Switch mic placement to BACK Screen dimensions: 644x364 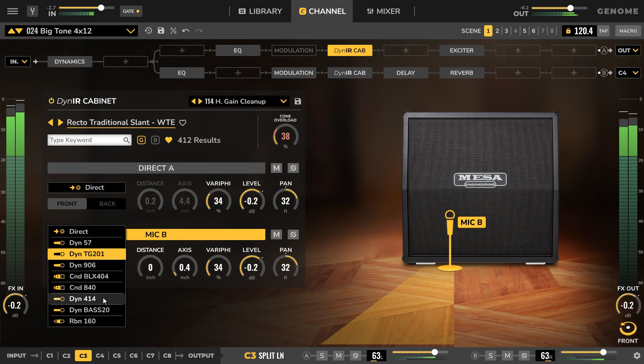point(107,203)
